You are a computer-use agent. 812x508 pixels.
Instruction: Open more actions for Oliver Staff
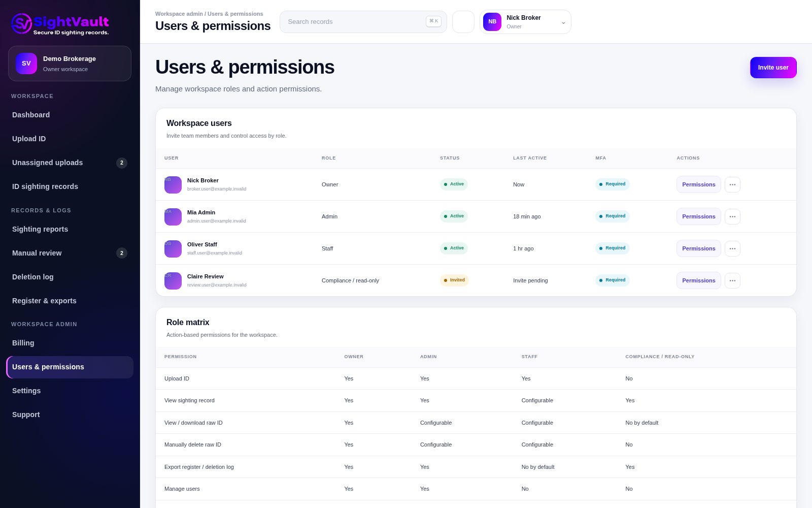tap(732, 248)
